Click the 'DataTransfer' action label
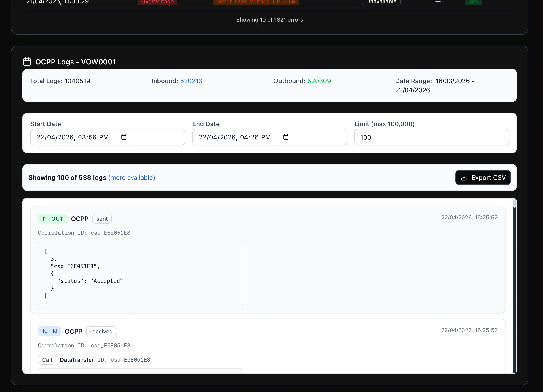This screenshot has height=392, width=543. 77,360
